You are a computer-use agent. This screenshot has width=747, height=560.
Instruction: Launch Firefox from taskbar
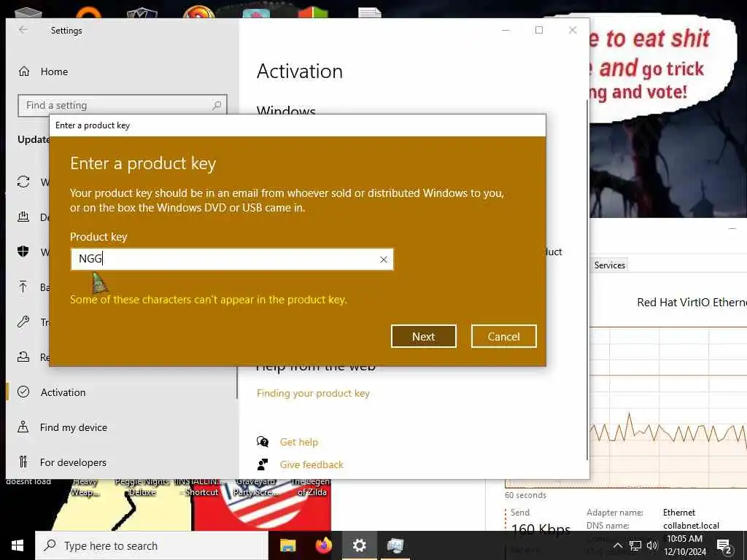click(323, 545)
